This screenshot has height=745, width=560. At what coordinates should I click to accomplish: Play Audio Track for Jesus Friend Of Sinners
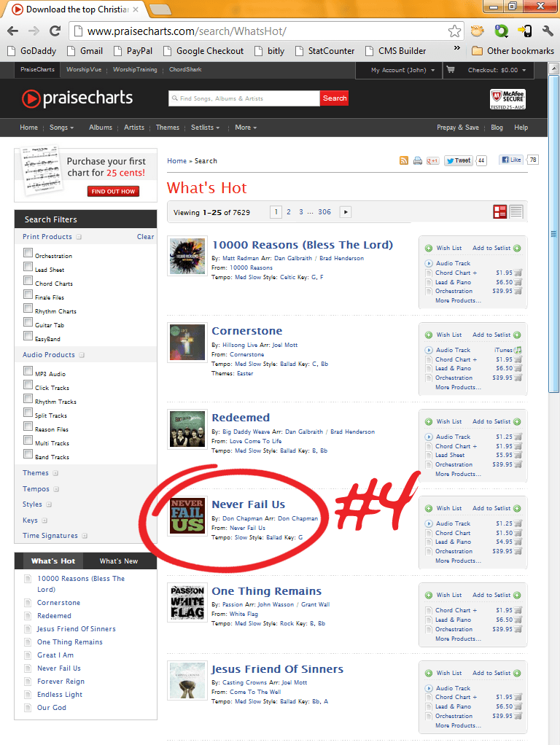(428, 688)
